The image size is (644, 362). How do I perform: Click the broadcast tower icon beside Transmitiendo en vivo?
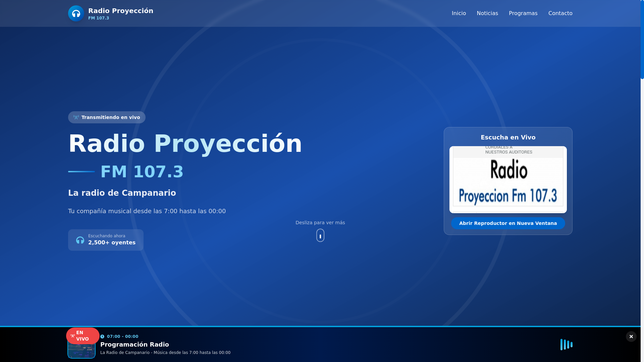coord(76,117)
